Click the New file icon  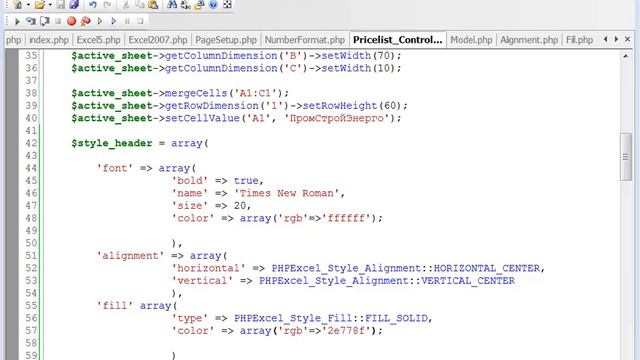(18, 5)
